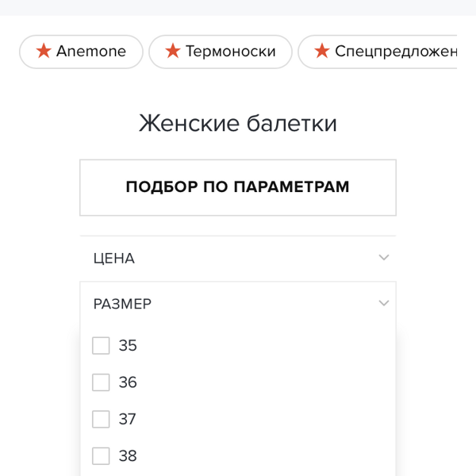Enable the size 36 checkbox
This screenshot has height=476, width=476.
tap(101, 382)
